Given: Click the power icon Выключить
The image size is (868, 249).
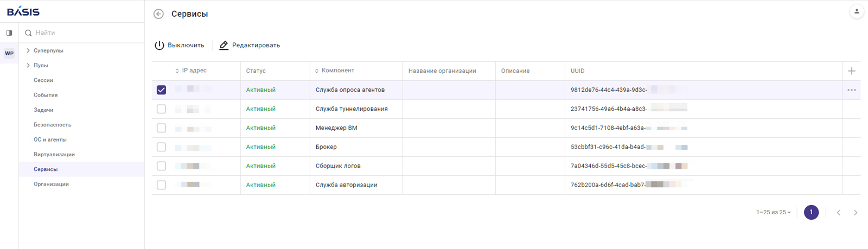Looking at the screenshot, I should (159, 46).
